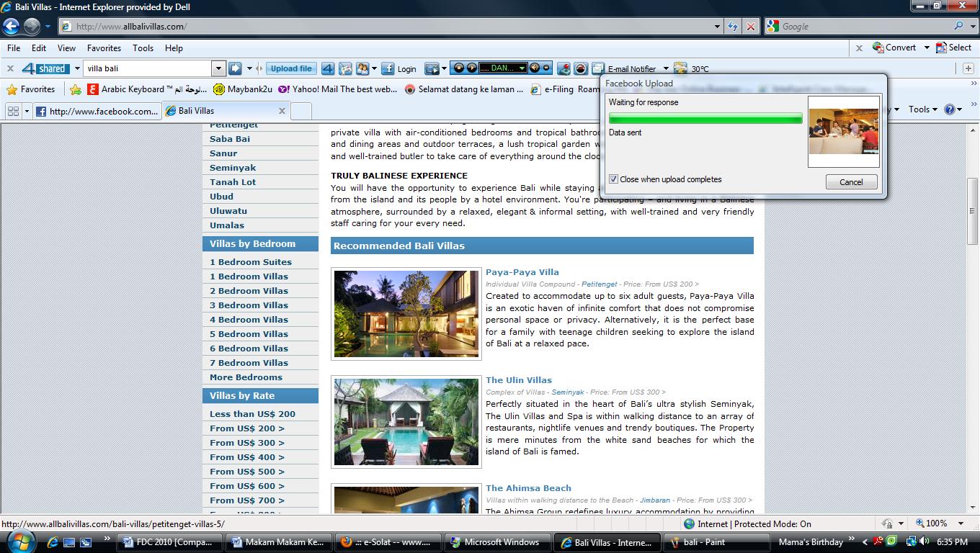Open the address bar URL dropdown

(x=717, y=27)
